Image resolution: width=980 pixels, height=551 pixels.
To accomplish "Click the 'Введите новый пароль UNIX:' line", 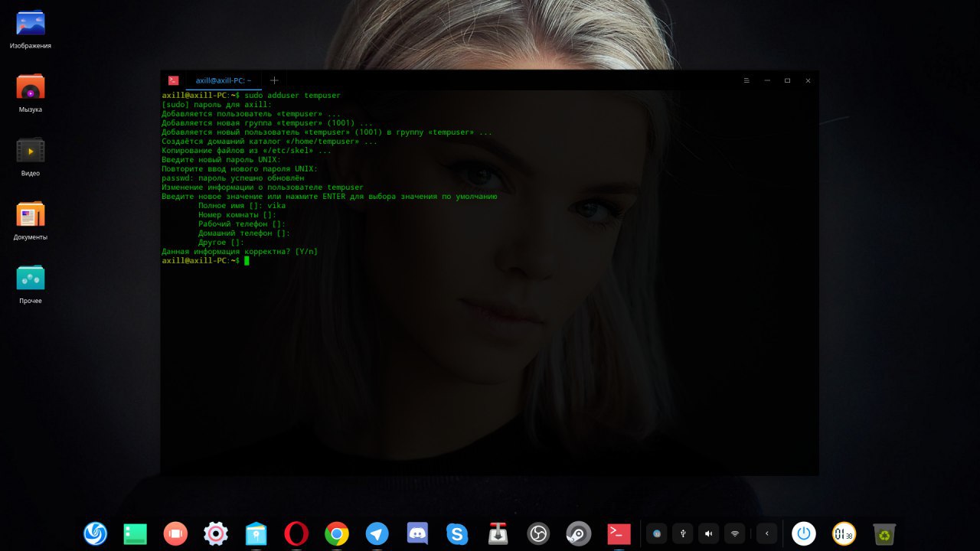I will (221, 160).
